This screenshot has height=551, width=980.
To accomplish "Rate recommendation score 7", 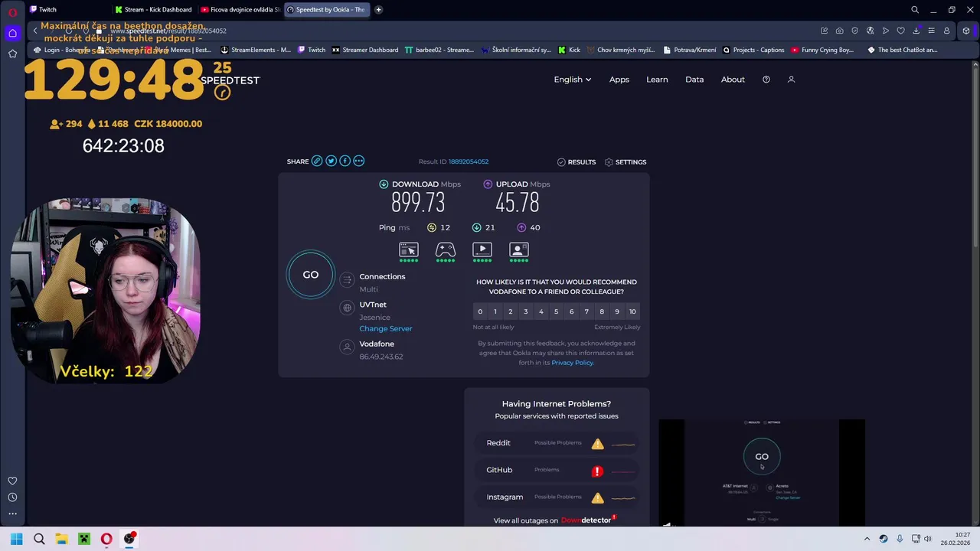I will click(586, 311).
